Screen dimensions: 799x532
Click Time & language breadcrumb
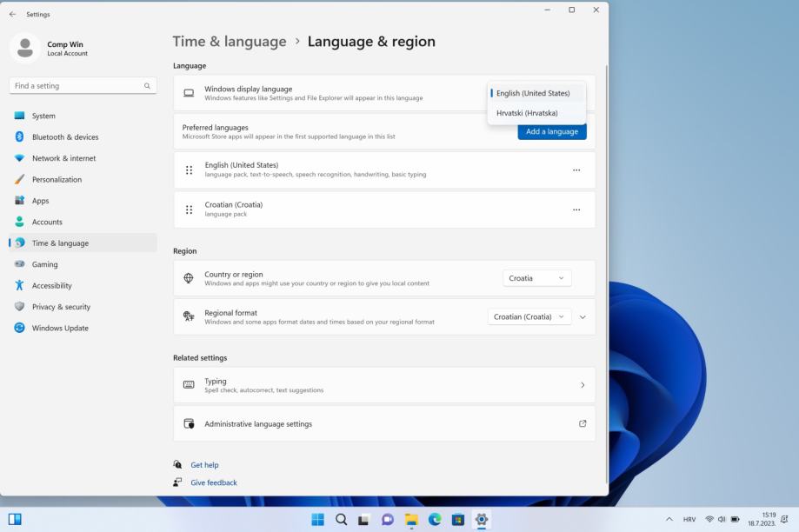pyautogui.click(x=230, y=41)
